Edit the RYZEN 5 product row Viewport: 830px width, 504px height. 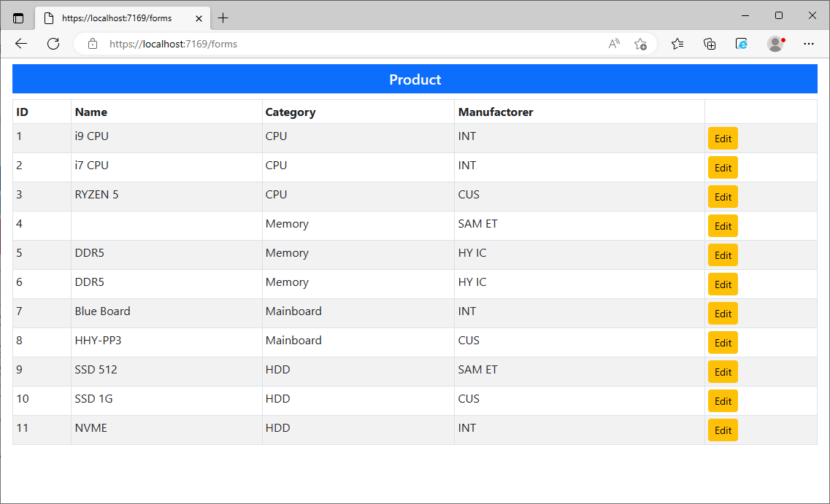point(722,196)
